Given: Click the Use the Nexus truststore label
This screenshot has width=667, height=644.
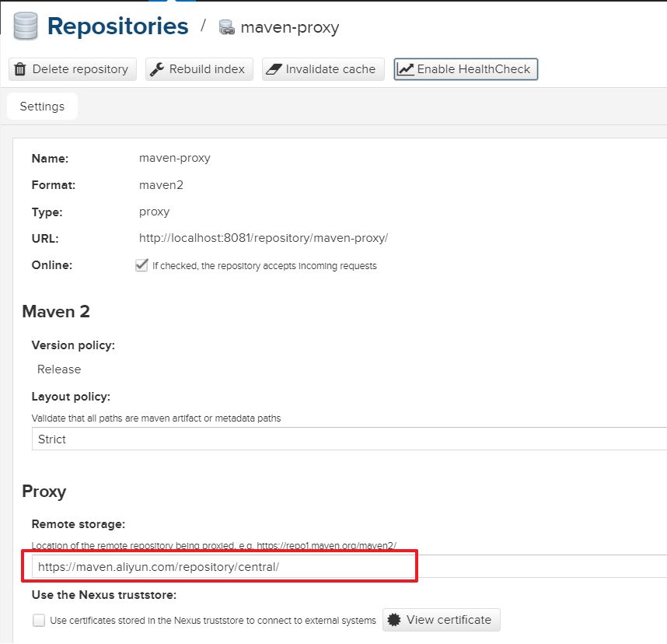Looking at the screenshot, I should (104, 595).
